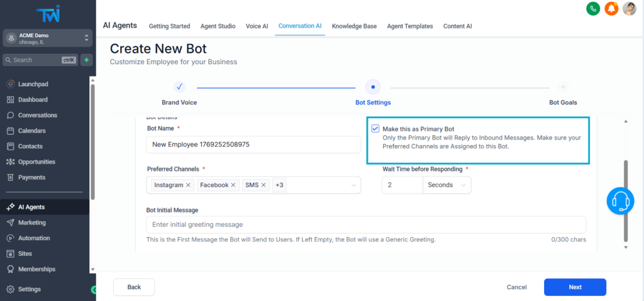Image resolution: width=644 pixels, height=301 pixels.
Task: Click the green phone dialer icon
Action: [592, 9]
